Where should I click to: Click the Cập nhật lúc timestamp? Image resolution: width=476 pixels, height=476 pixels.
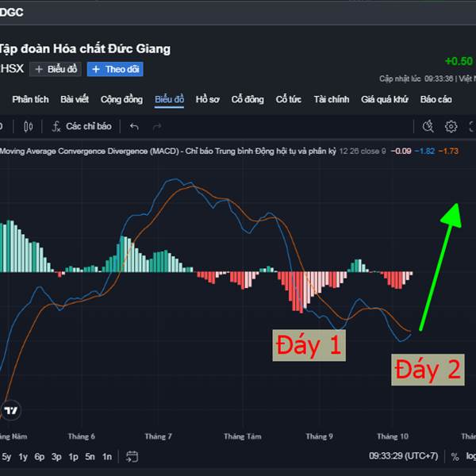click(428, 79)
